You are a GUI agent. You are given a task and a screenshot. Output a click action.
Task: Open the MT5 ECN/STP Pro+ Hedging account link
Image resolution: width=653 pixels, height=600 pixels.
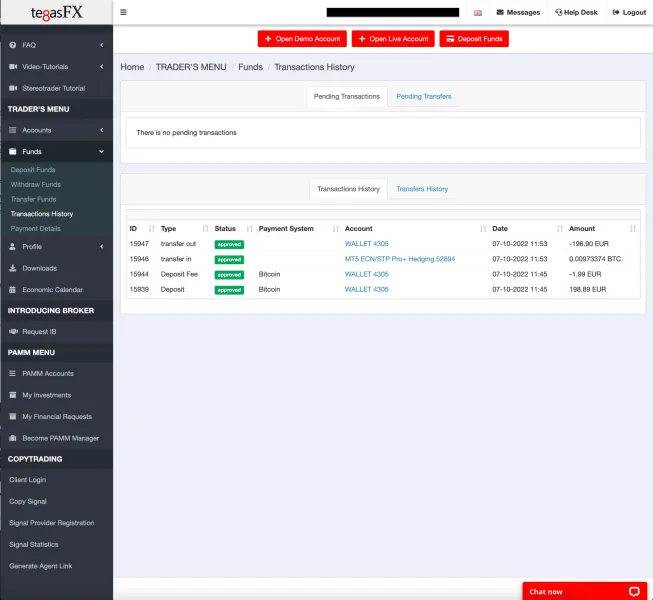(399, 259)
